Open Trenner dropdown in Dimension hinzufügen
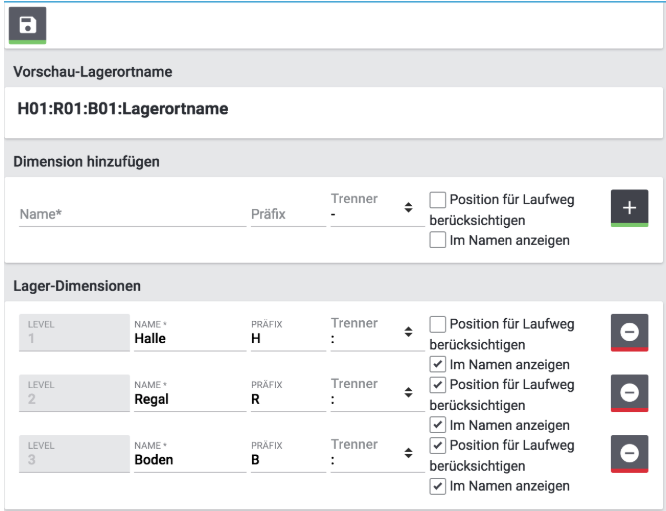This screenshot has width=666, height=511. (378, 208)
